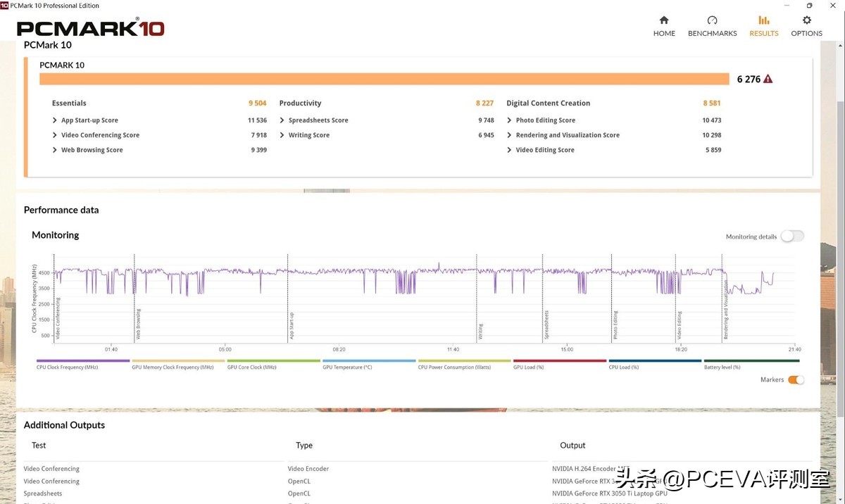The width and height of the screenshot is (845, 504).
Task: Enable the Monitoring details toggle
Action: (791, 237)
